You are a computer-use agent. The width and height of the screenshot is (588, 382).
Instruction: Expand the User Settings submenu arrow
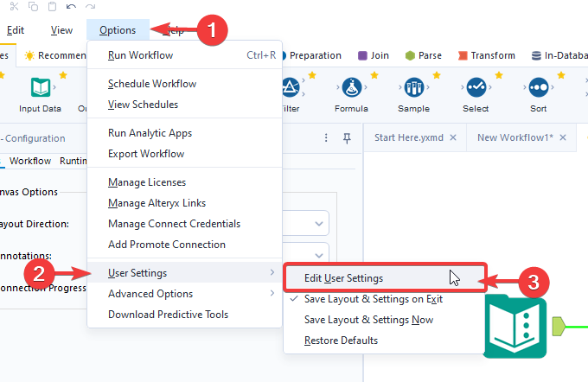272,272
